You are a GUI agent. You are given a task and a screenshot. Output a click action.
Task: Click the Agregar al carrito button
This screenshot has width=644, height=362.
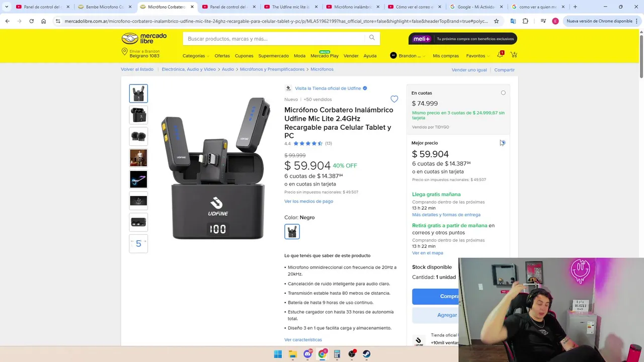click(x=436, y=315)
